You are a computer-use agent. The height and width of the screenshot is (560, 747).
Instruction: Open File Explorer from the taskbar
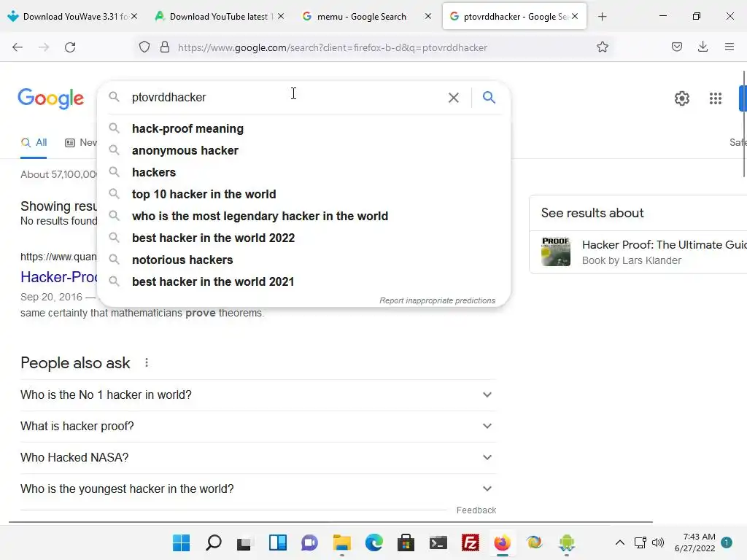[341, 542]
